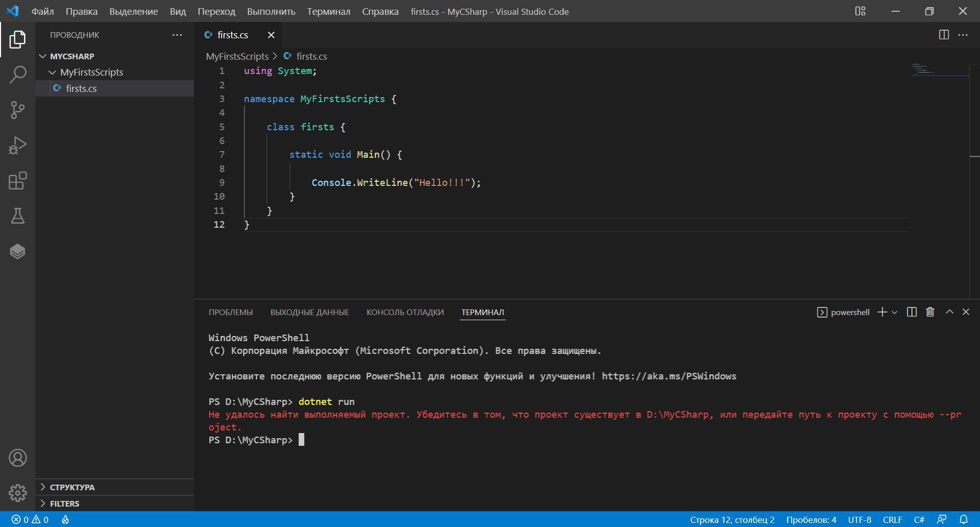Expand the СТРУКТУРА section
This screenshot has height=527, width=980.
click(72, 487)
